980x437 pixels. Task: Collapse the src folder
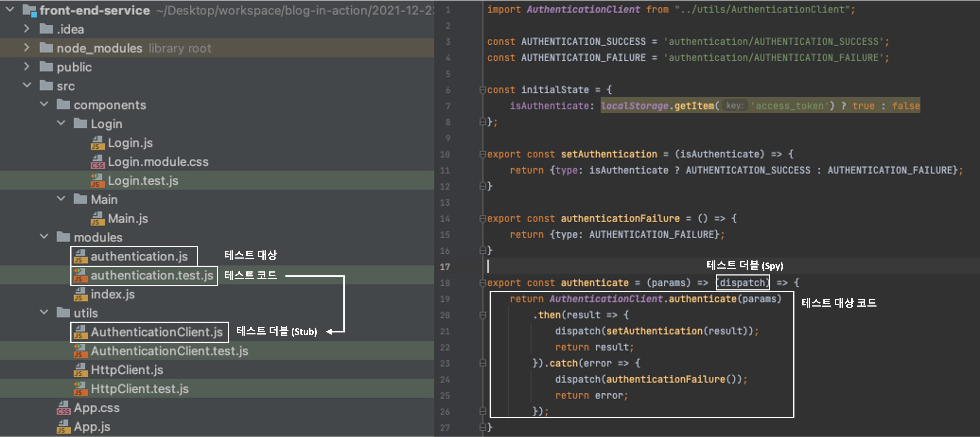[27, 85]
